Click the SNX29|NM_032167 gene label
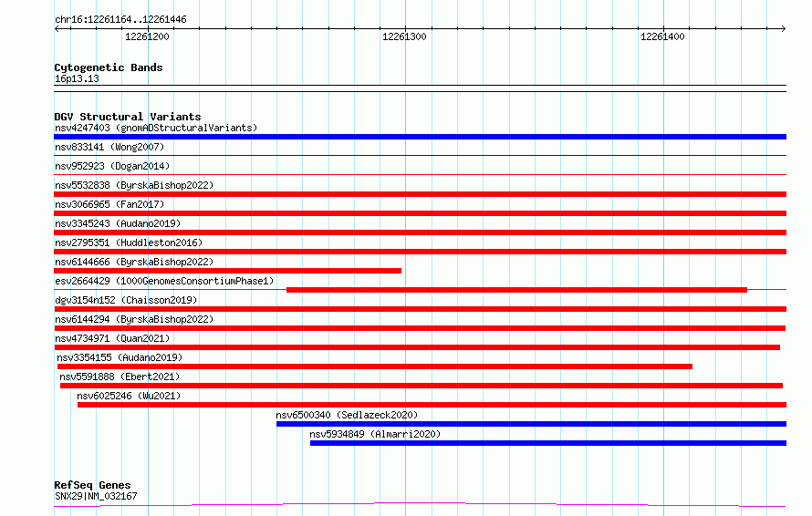The height and width of the screenshot is (516, 812). [x=96, y=496]
